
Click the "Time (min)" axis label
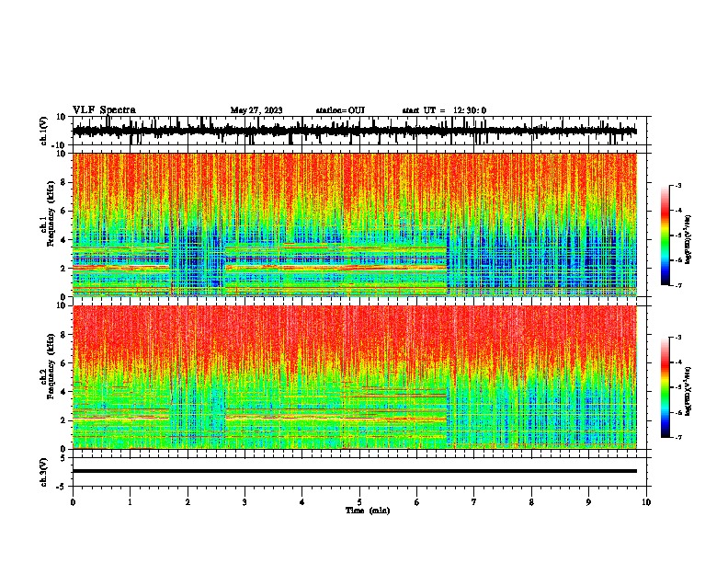[x=368, y=511]
